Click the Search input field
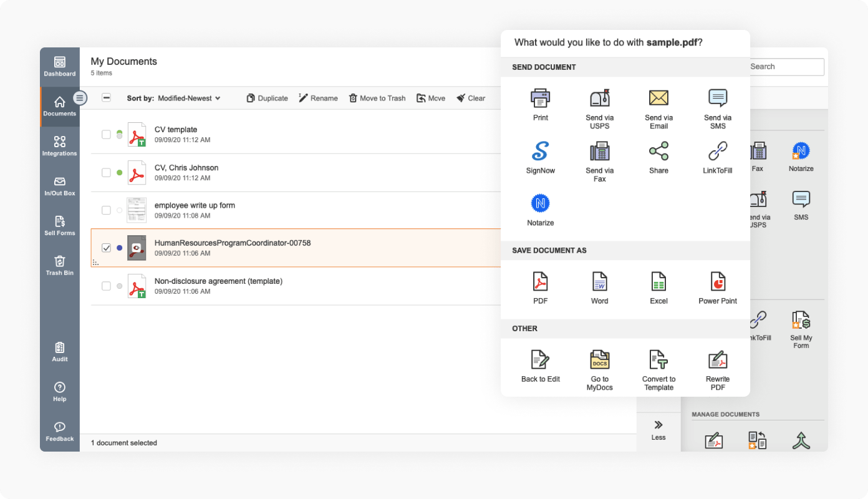Screen dimensions: 868x499 pyautogui.click(x=784, y=67)
